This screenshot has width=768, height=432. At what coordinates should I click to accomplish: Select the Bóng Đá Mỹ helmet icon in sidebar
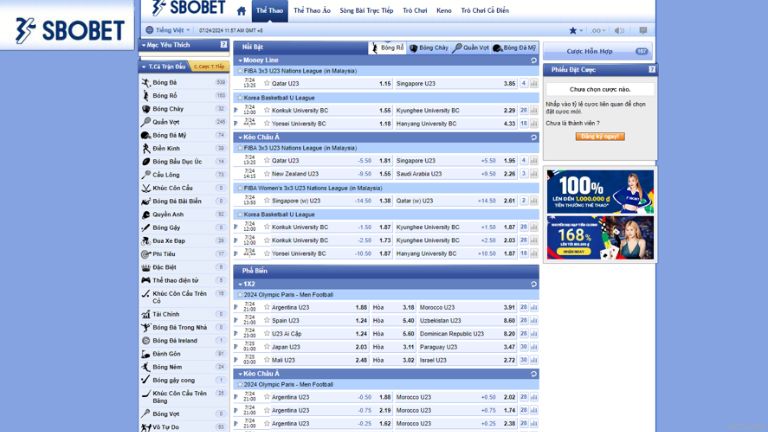(145, 135)
